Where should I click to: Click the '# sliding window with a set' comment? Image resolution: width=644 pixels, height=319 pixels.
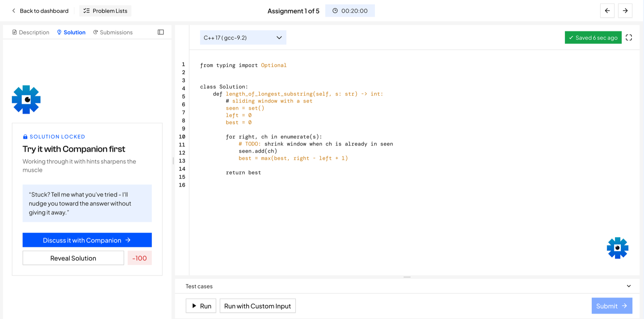(269, 101)
